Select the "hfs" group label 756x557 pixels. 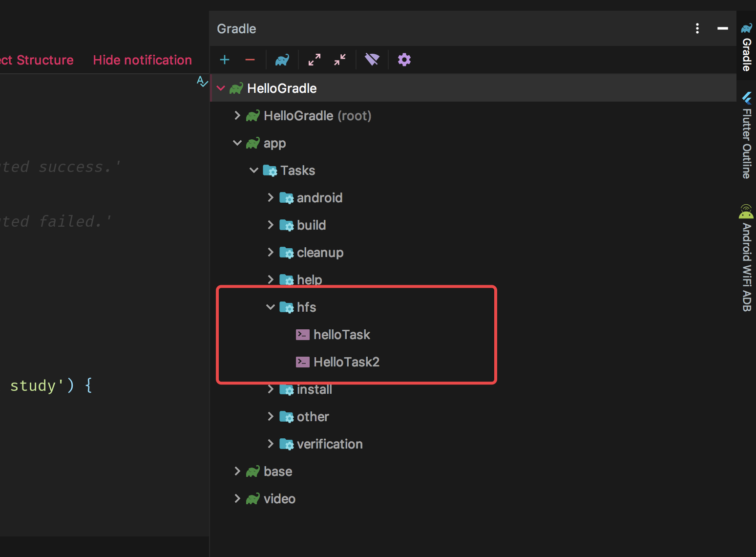(307, 307)
